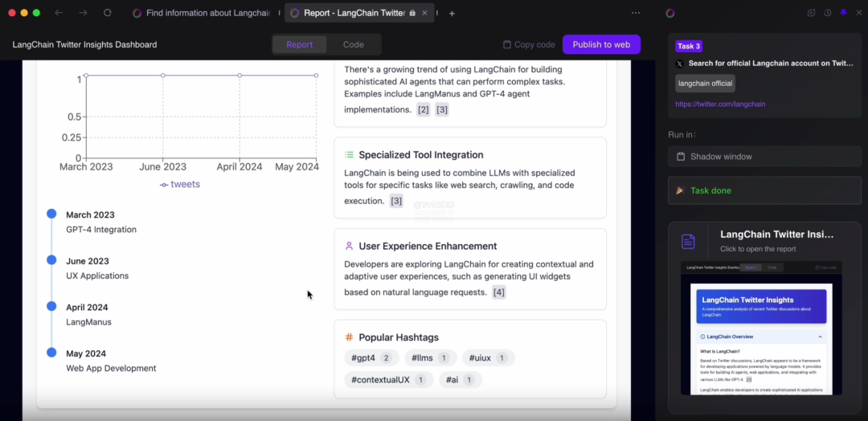This screenshot has width=868, height=421.
Task: Open a new tab with plus icon
Action: (x=452, y=13)
